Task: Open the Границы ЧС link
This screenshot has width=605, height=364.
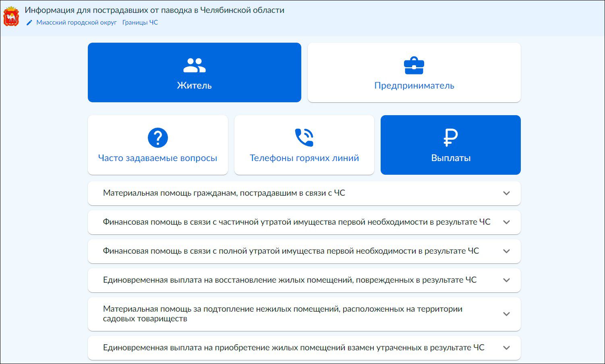Action: [140, 23]
